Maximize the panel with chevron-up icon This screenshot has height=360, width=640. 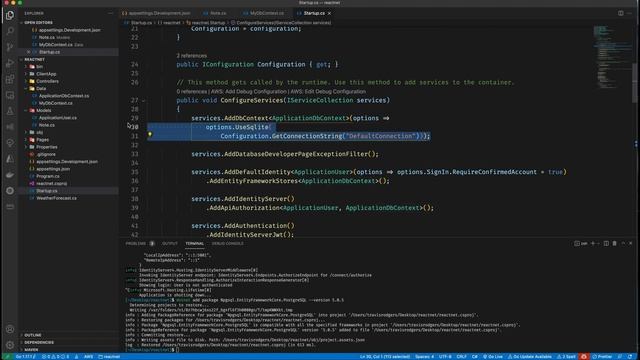(623, 243)
